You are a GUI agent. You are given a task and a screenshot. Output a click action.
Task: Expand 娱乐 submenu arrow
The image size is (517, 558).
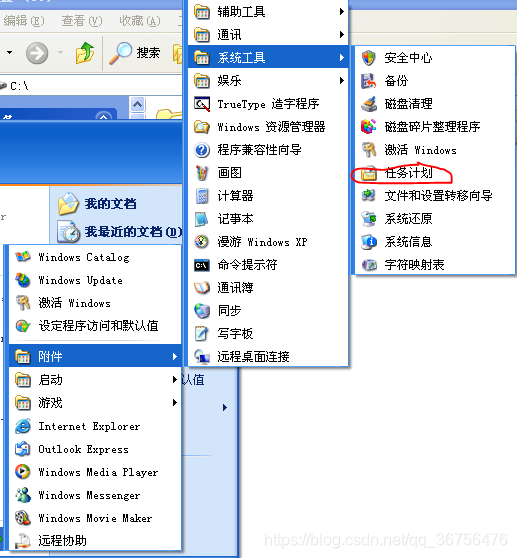[342, 80]
